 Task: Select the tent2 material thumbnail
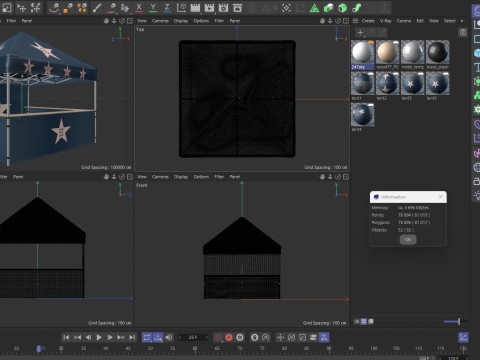388,84
